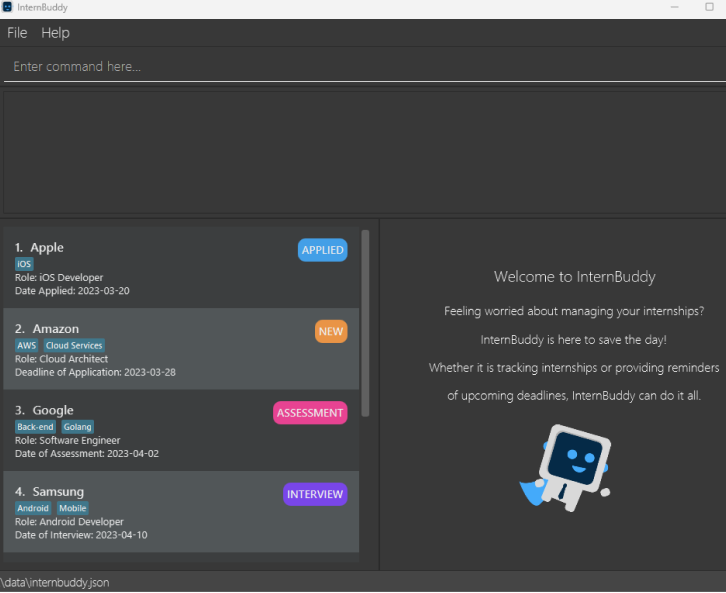Click Date of Assessment: 2023-04-02 text
726x593 pixels.
click(87, 454)
